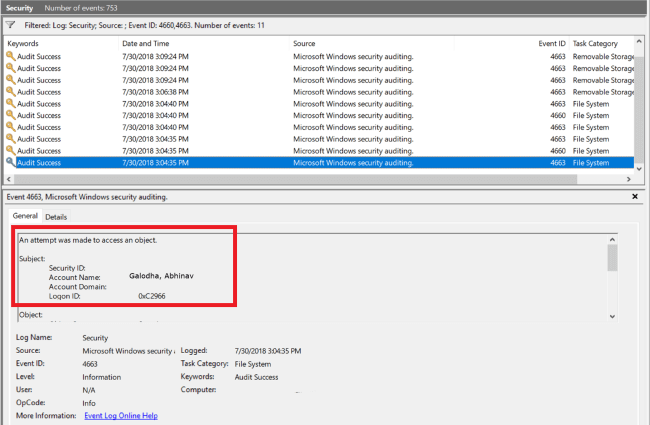Viewport: 650px width, 425px height.
Task: Click the Object: section label
Action: click(31, 315)
